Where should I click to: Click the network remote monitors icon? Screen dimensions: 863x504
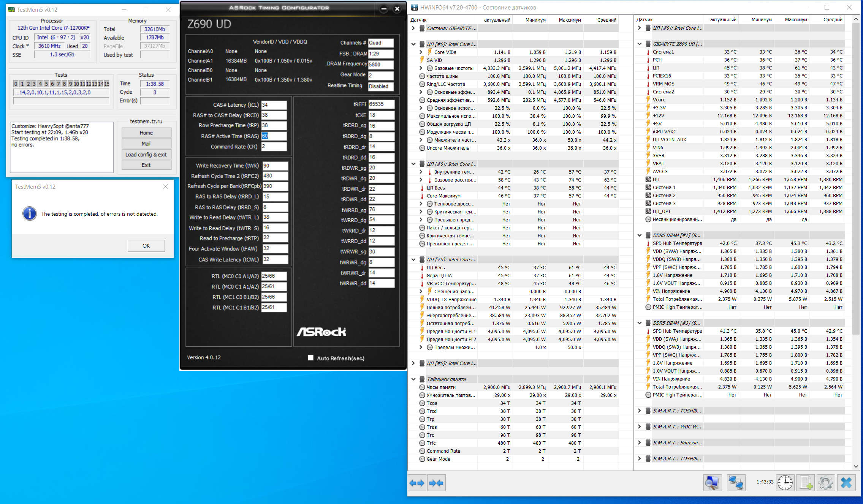(x=736, y=483)
